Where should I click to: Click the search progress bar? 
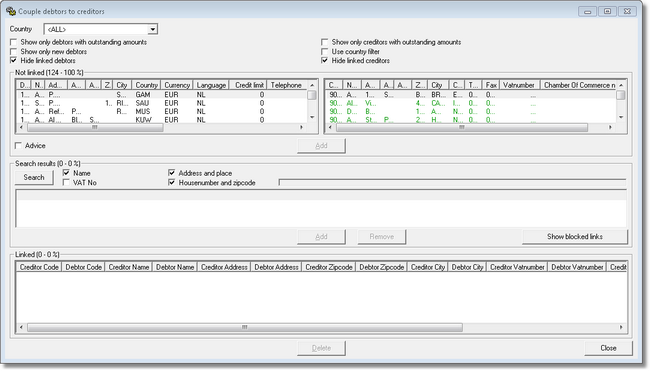(452, 182)
